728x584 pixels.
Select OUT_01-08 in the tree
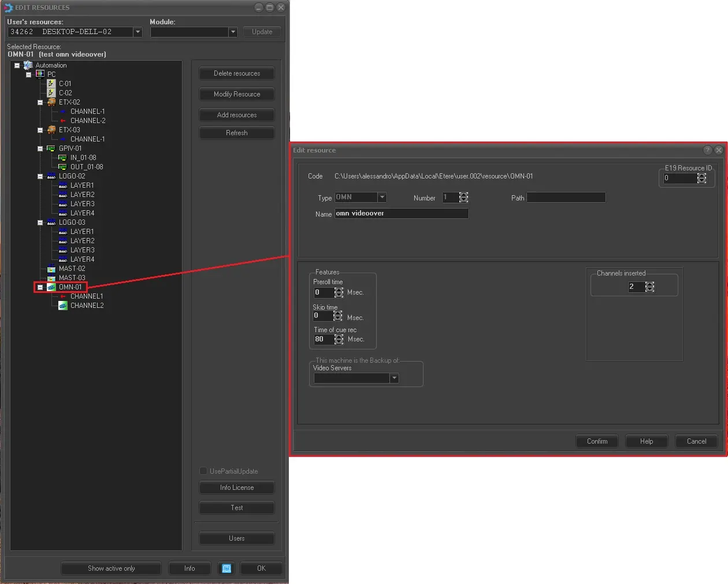coord(87,167)
